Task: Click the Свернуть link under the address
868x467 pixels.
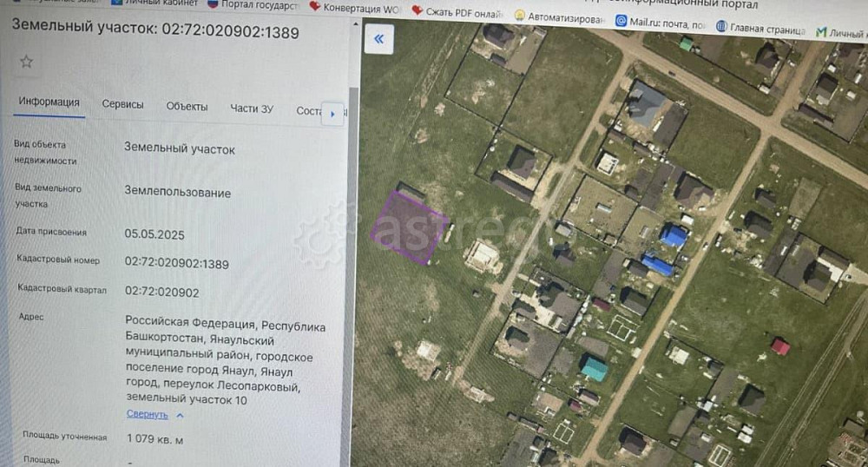Action: [x=147, y=414]
